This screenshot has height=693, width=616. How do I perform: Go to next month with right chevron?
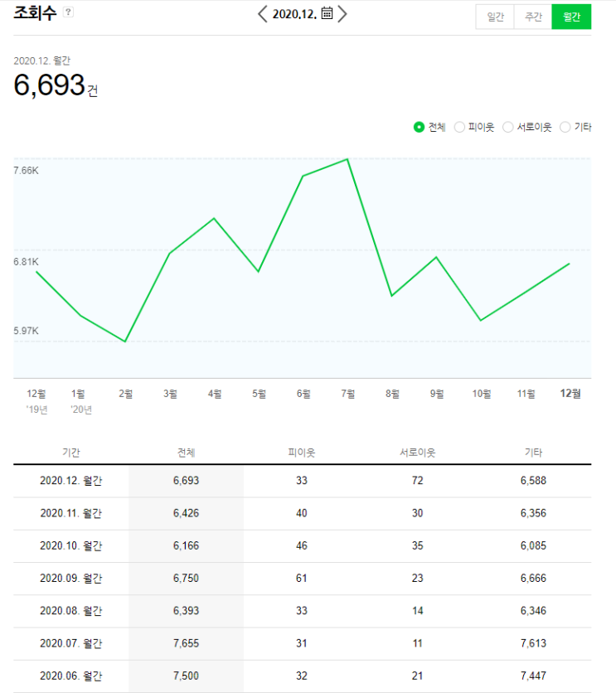342,13
